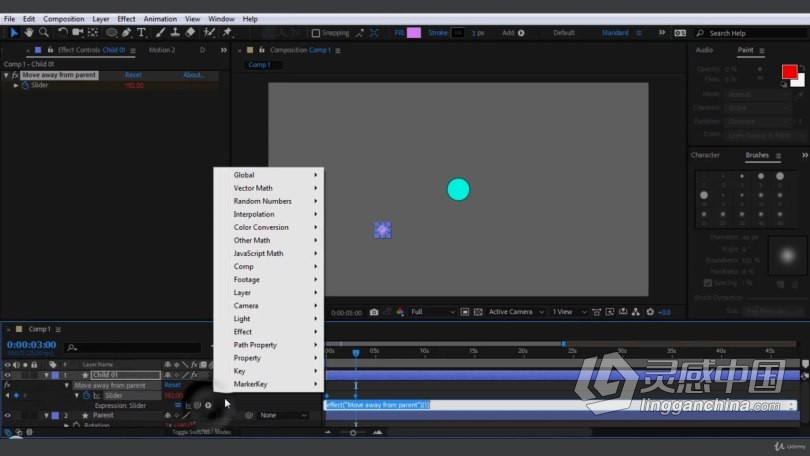Select the Hand tool
Image resolution: width=810 pixels, height=456 pixels.
pyautogui.click(x=29, y=33)
